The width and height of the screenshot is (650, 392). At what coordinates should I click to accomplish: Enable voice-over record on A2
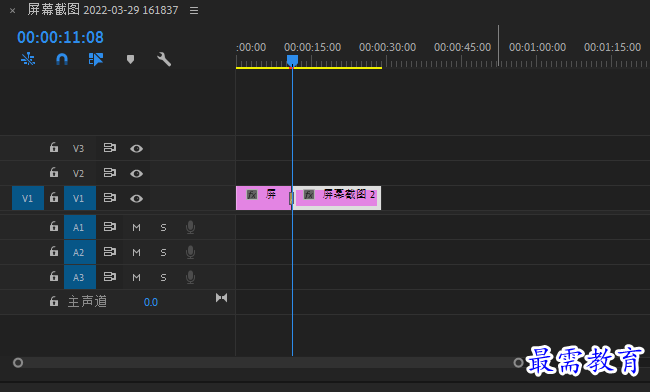click(x=190, y=252)
